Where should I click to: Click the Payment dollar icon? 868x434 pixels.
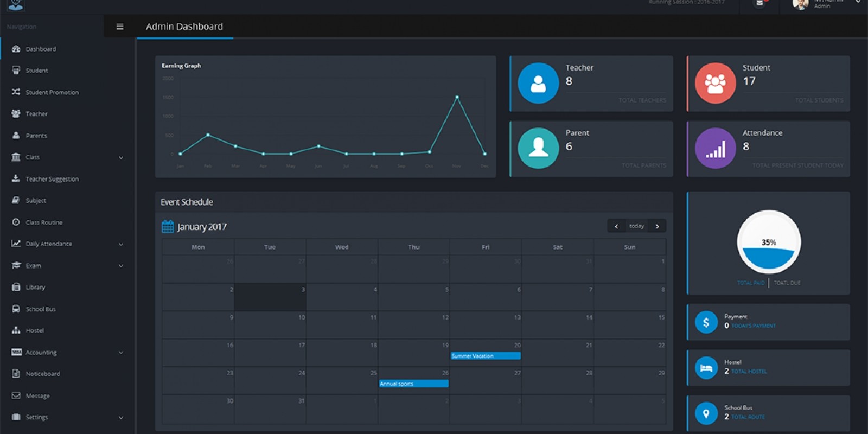pyautogui.click(x=706, y=322)
